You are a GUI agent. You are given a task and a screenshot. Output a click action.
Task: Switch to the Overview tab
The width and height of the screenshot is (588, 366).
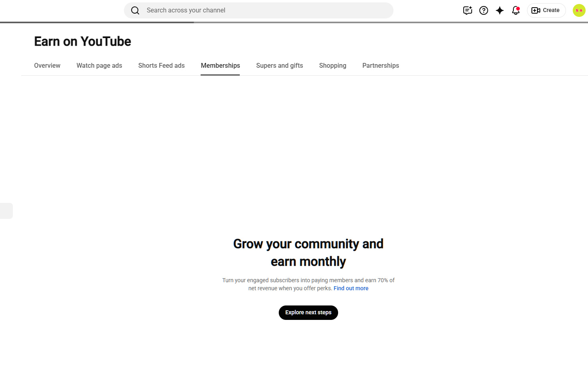point(47,66)
